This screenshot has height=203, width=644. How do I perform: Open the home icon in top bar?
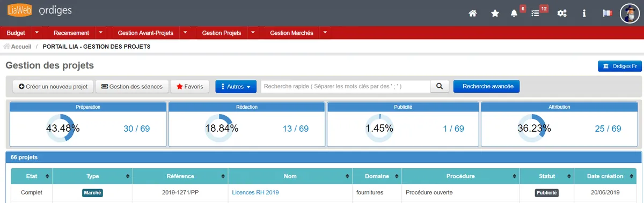(473, 13)
